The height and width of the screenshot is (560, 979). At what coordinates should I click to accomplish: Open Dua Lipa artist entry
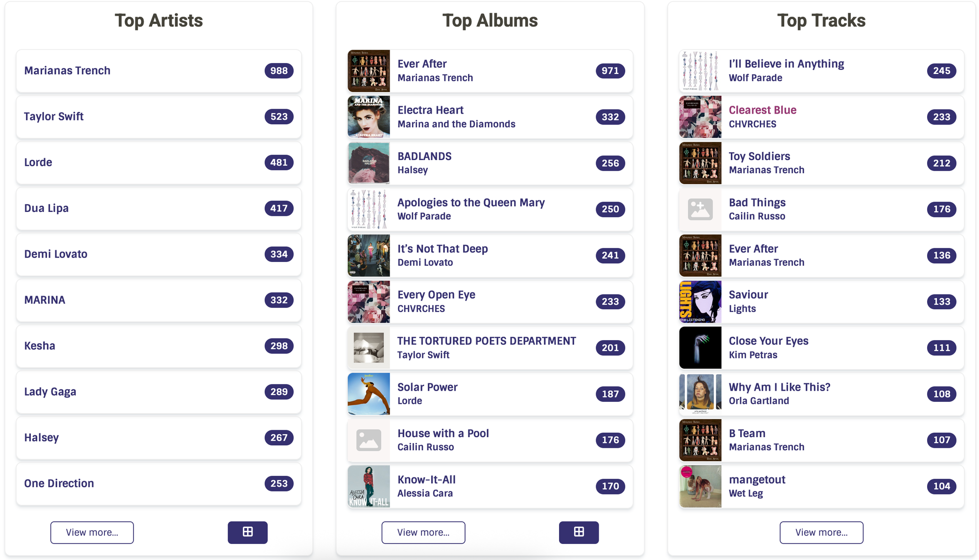[47, 208]
